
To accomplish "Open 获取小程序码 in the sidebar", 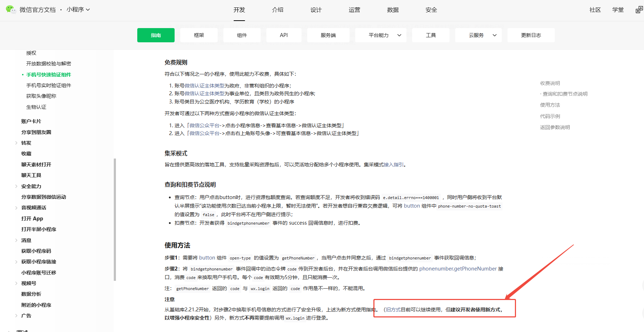I will point(36,251).
